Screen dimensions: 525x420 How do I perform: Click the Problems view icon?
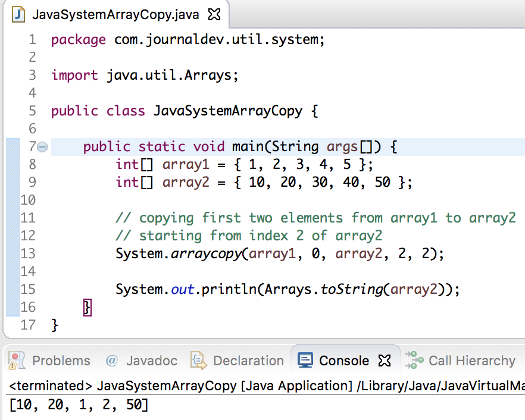tap(17, 361)
